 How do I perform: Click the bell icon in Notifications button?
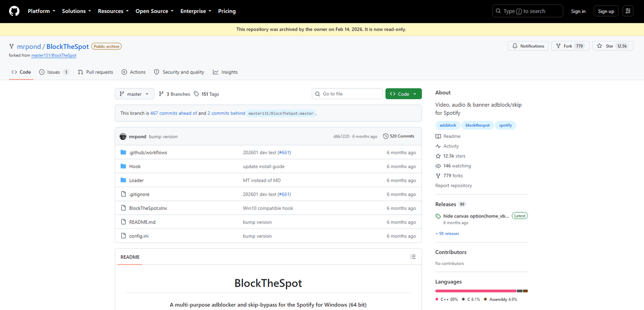click(515, 46)
